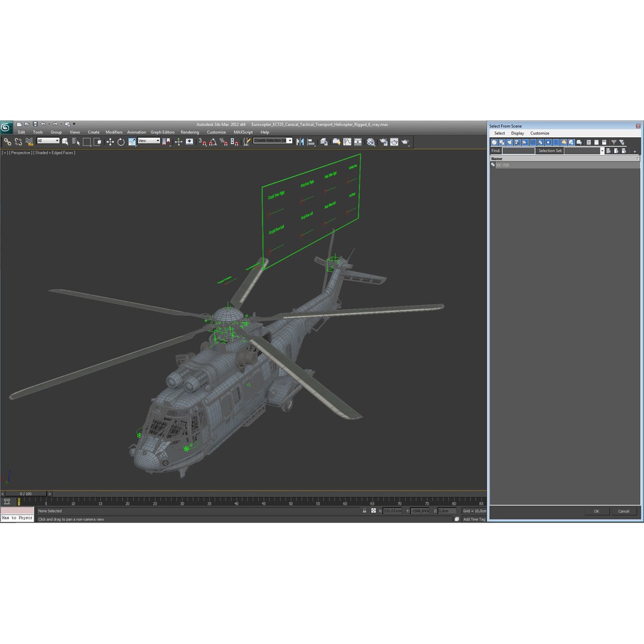Viewport: 644px width, 644px height.
Task: Open the selection filter All dropdown
Action: pos(48,141)
